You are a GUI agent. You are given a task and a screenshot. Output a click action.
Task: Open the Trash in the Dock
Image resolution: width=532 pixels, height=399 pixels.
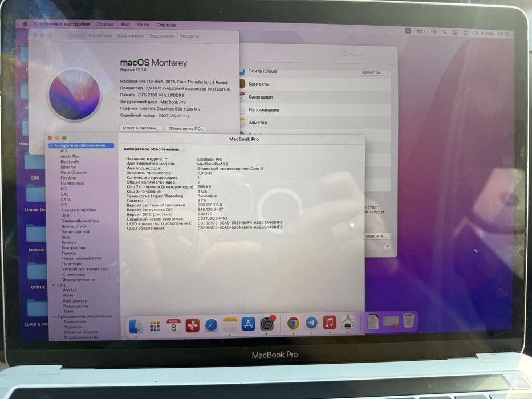tap(408, 320)
